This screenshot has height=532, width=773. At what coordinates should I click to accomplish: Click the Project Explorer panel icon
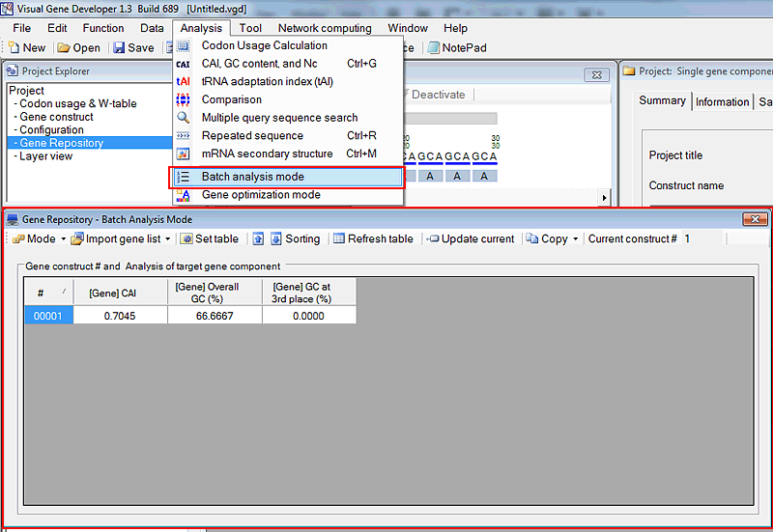tap(13, 70)
